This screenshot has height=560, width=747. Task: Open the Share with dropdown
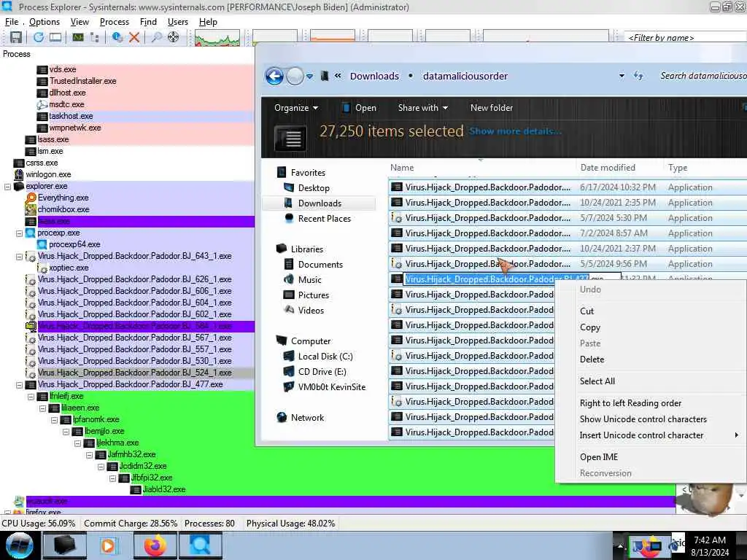(423, 108)
